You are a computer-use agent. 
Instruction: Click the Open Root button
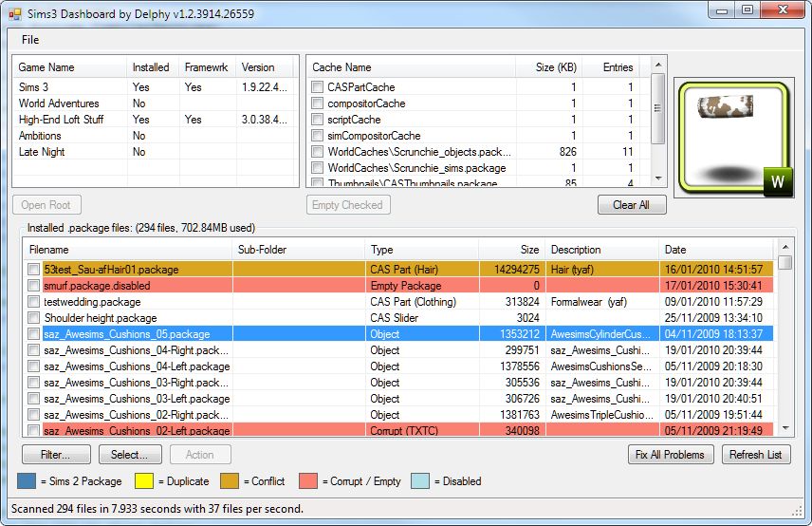pyautogui.click(x=46, y=205)
